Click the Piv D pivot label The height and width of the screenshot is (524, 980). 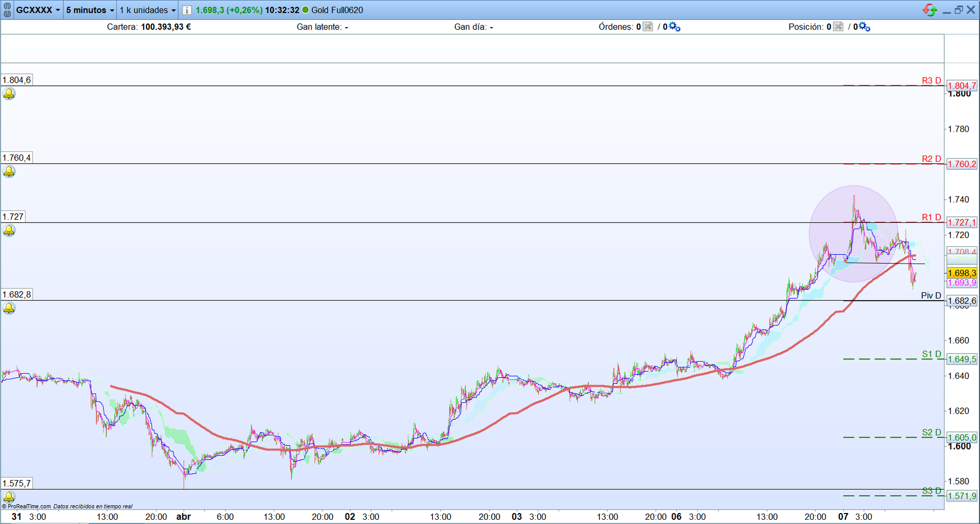[x=931, y=296]
